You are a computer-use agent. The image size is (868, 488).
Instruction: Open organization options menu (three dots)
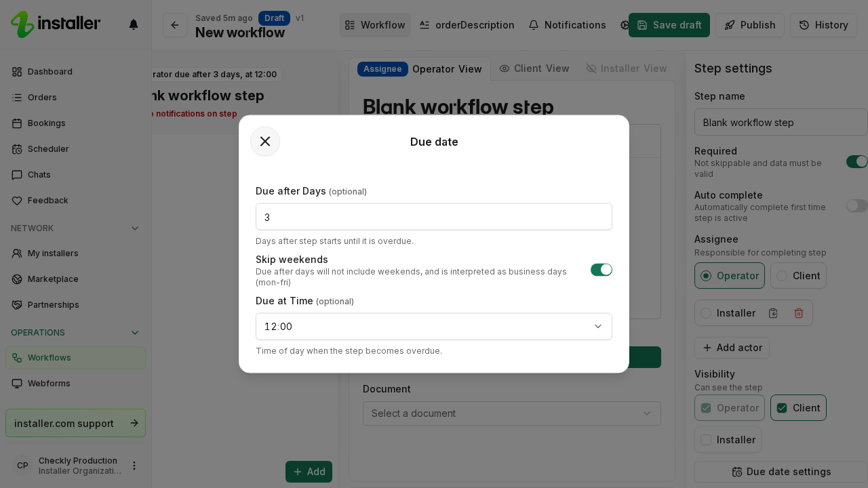134,466
